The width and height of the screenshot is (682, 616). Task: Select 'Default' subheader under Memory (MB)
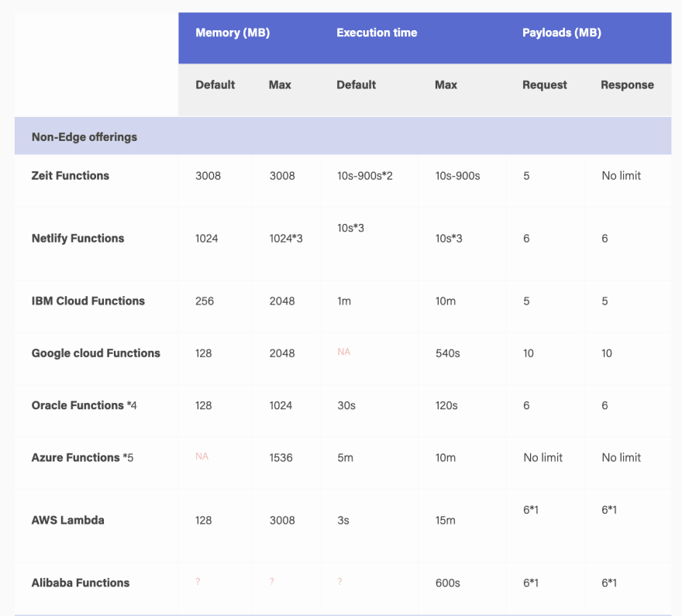215,84
